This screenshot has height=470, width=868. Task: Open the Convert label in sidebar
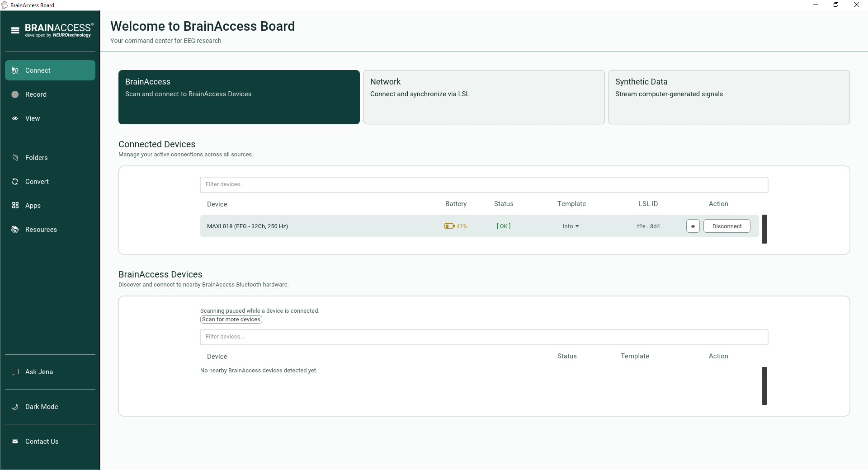[37, 182]
